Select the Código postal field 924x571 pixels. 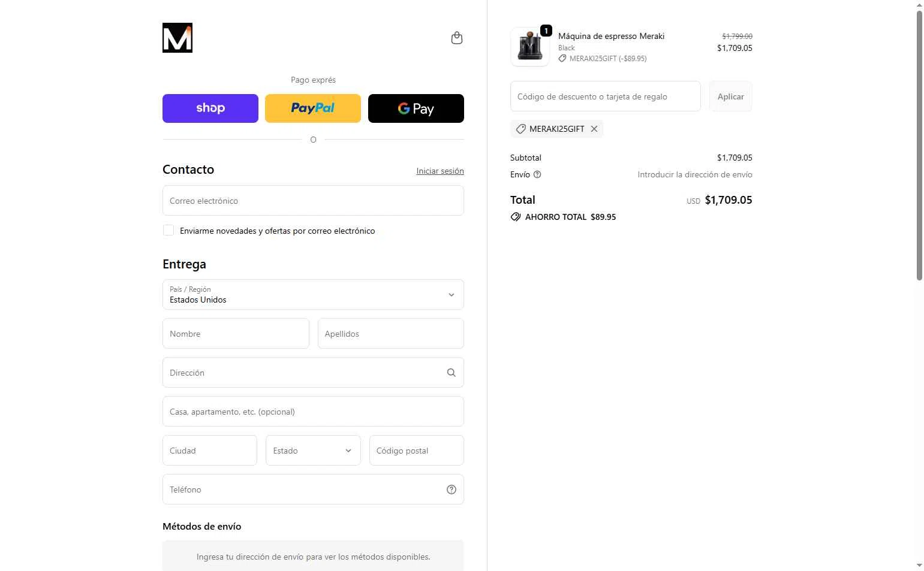pyautogui.click(x=417, y=450)
